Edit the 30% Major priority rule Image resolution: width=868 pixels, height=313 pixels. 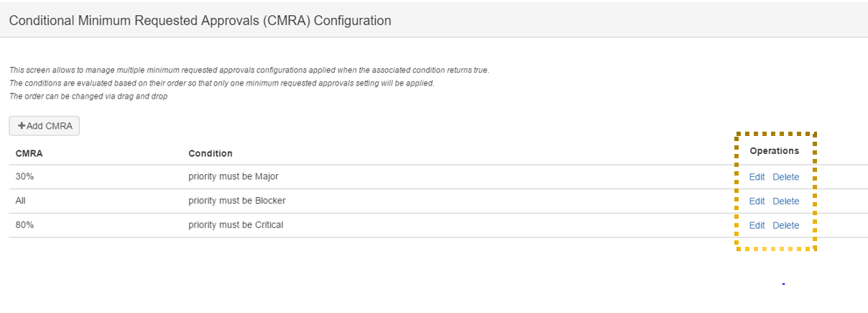[757, 177]
